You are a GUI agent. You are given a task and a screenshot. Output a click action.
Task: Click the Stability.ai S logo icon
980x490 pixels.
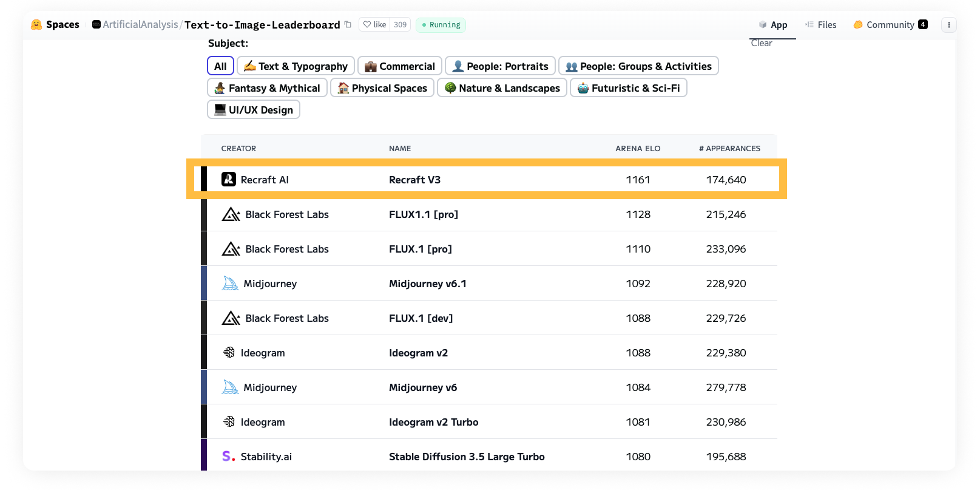pyautogui.click(x=228, y=456)
